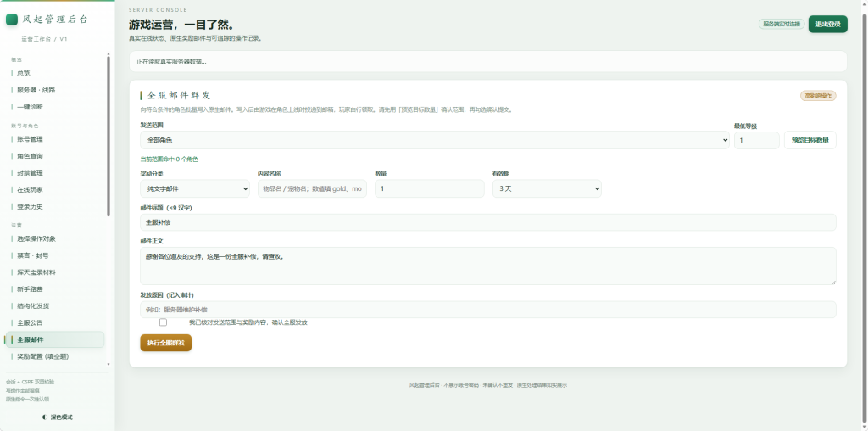Check the confirm 全服发放 checkbox
The width and height of the screenshot is (868, 431).
pos(163,322)
